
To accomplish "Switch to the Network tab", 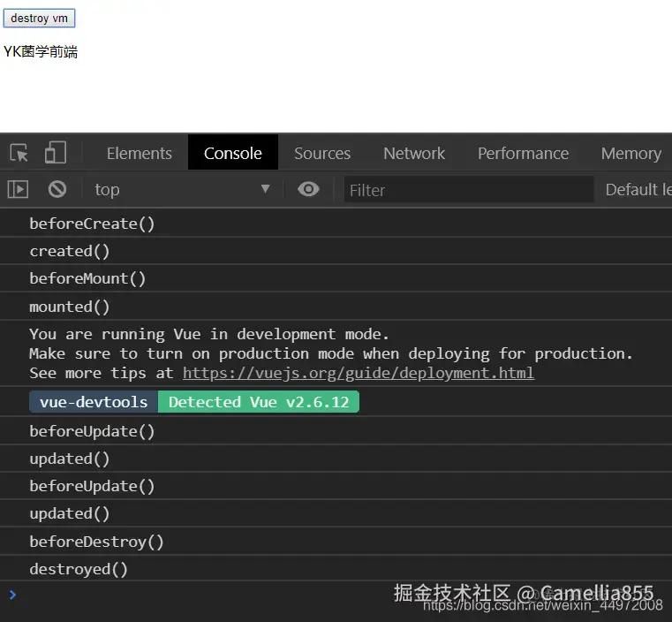I will [x=413, y=153].
